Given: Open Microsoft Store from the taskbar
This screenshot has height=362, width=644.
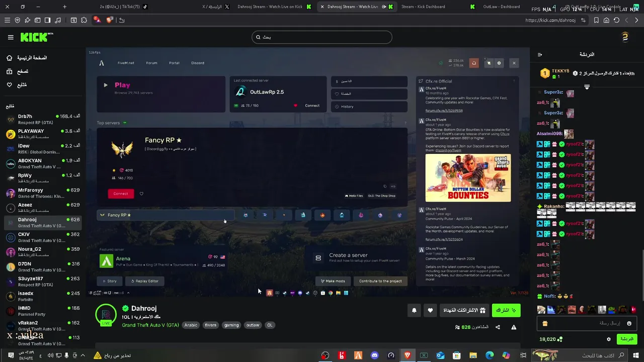Looking at the screenshot, I should coord(457,355).
